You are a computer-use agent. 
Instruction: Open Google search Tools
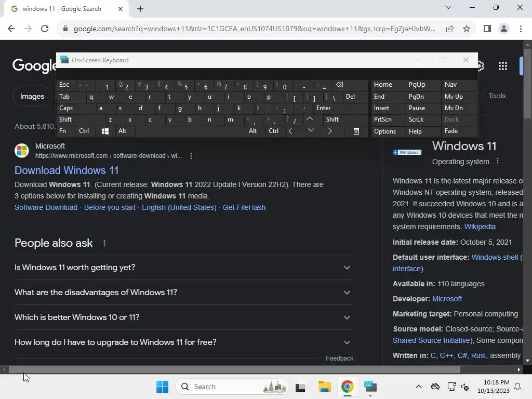pyautogui.click(x=497, y=96)
